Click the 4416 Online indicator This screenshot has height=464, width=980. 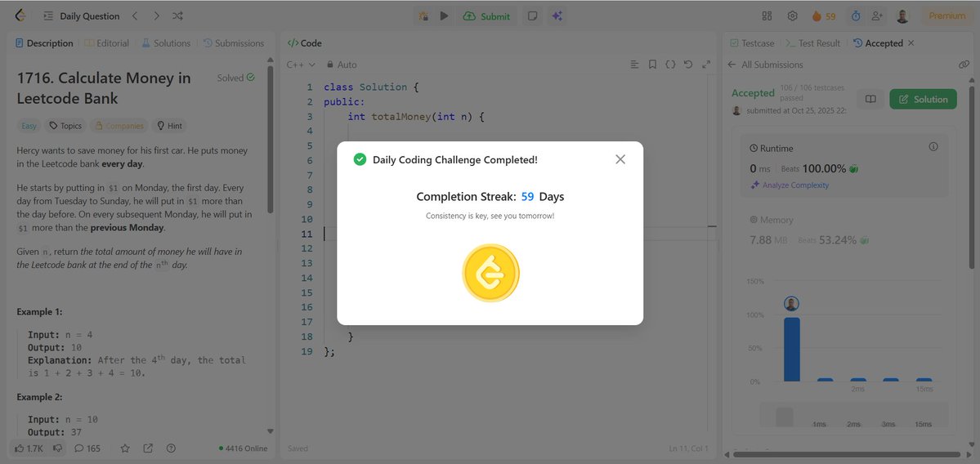point(243,448)
